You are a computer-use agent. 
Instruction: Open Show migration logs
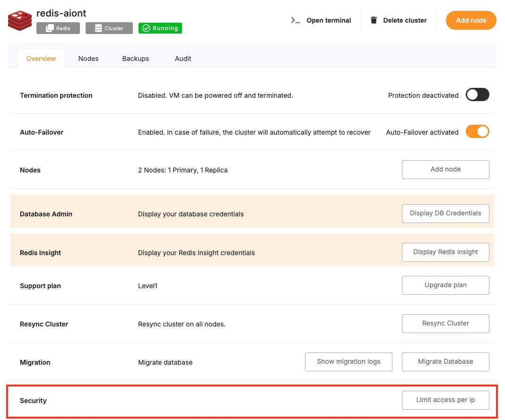click(x=348, y=361)
